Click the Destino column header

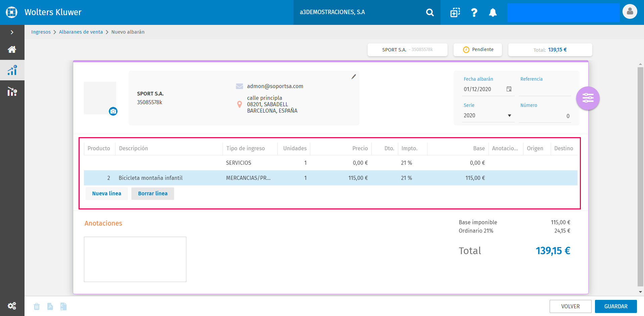click(564, 148)
